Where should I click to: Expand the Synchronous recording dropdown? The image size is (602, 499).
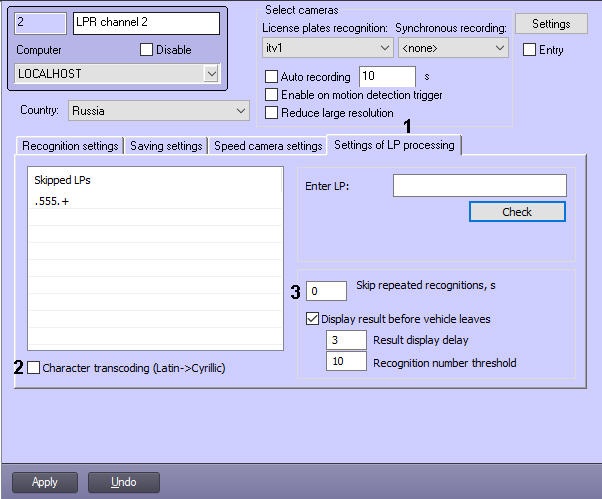[x=500, y=47]
